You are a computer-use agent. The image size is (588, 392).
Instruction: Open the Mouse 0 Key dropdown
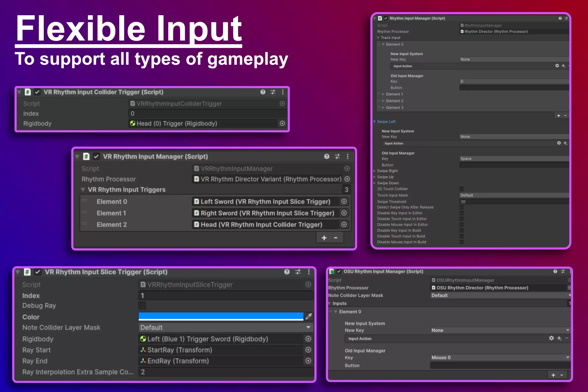500,357
